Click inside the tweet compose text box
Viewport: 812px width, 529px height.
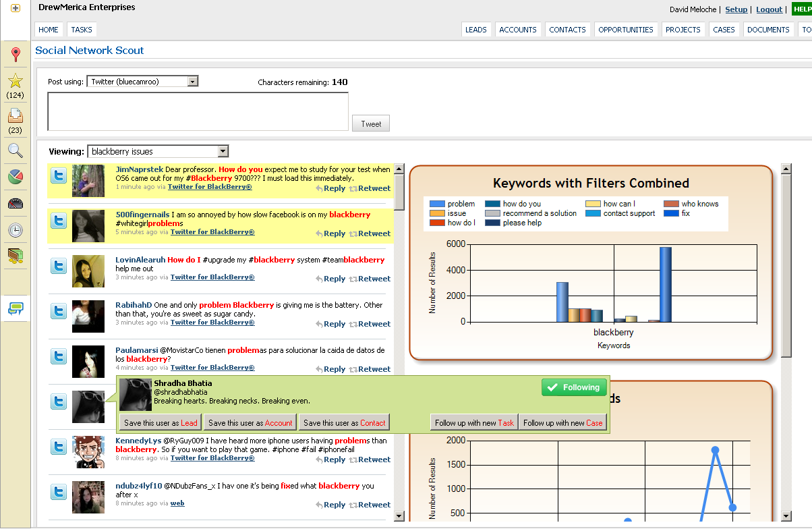[x=198, y=111]
